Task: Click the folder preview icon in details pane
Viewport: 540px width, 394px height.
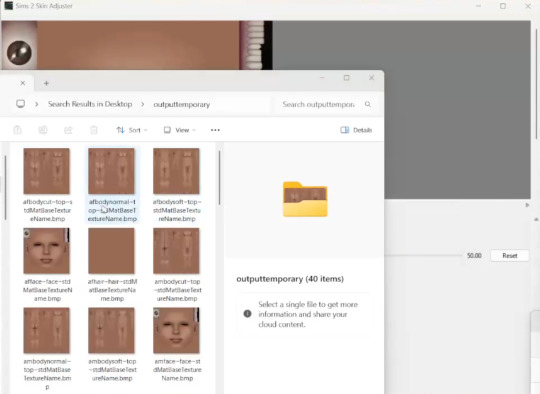Action: (305, 199)
